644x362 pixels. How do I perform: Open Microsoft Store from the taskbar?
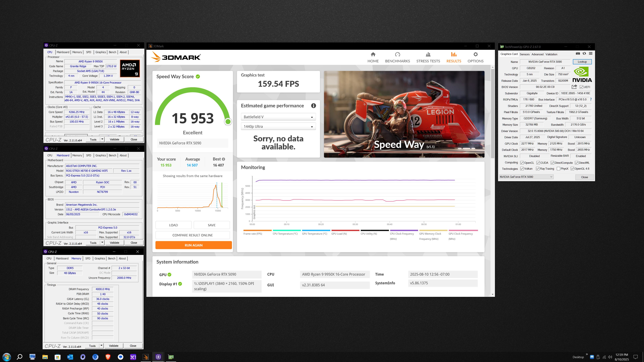[58, 357]
